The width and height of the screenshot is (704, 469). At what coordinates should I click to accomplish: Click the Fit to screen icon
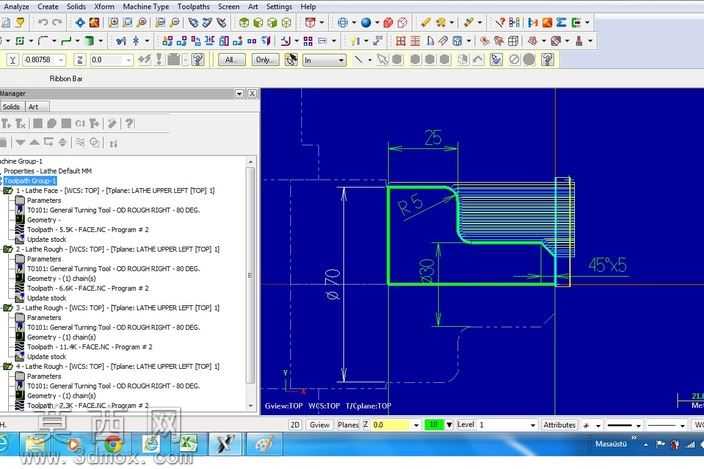(80, 22)
